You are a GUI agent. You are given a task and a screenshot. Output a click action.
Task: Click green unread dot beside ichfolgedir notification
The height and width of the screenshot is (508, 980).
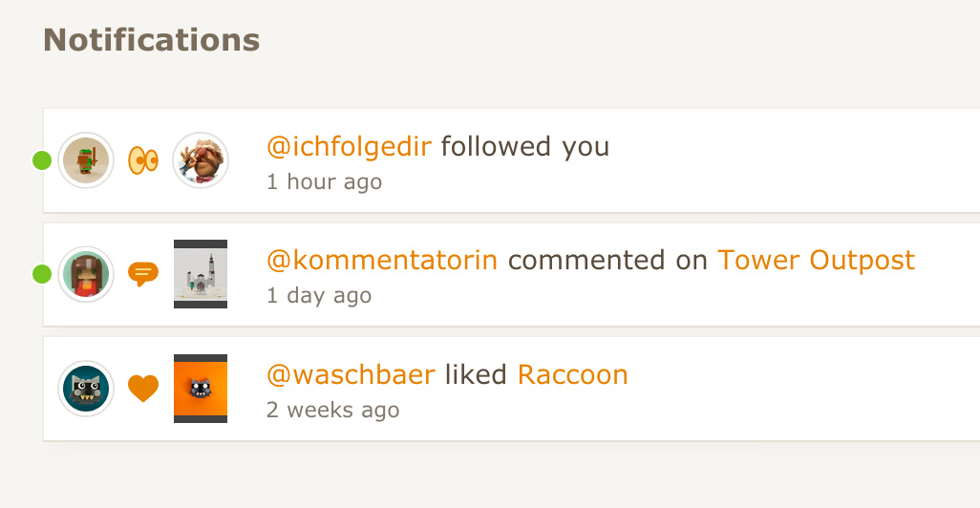(42, 160)
